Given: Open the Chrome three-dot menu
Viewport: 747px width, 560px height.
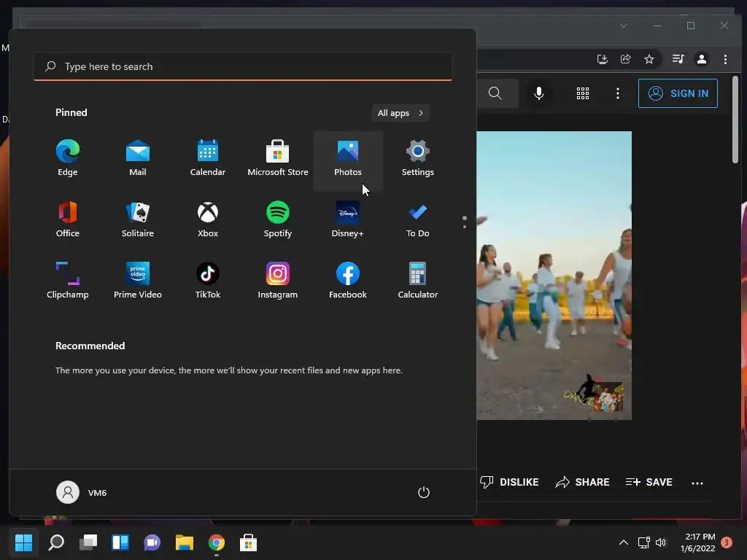Looking at the screenshot, I should tap(725, 59).
